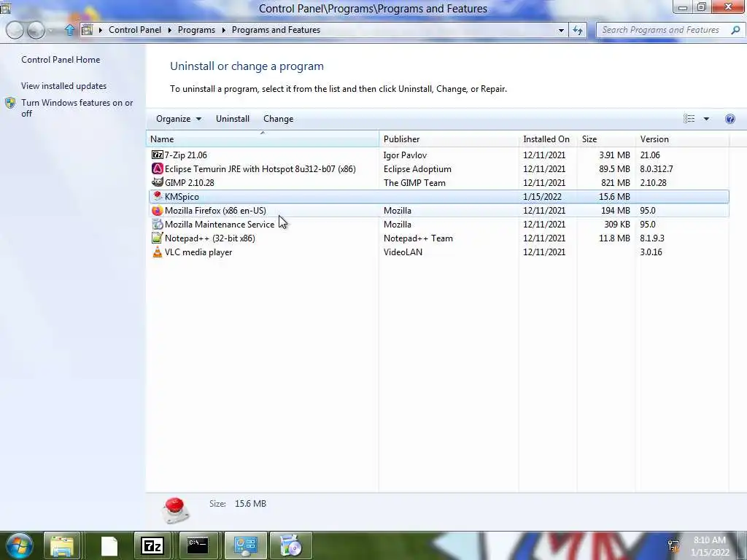Screen dimensions: 747x560
Task: Click the Uninstall toolbar button
Action: point(233,119)
